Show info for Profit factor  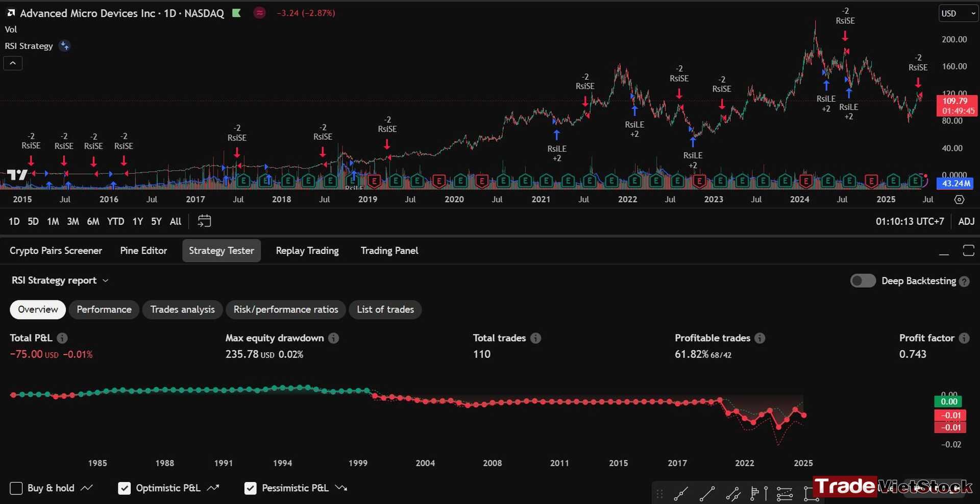point(964,338)
